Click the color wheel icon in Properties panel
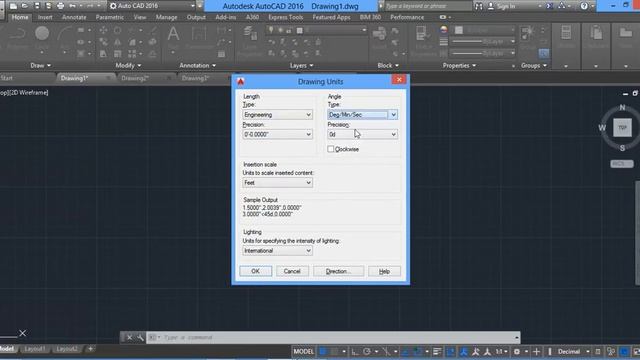The image size is (640, 360). click(444, 30)
